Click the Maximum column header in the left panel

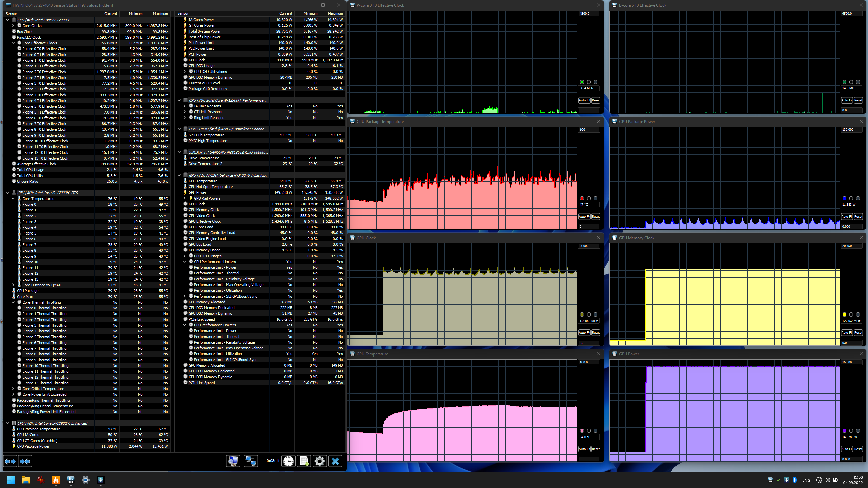pyautogui.click(x=160, y=14)
